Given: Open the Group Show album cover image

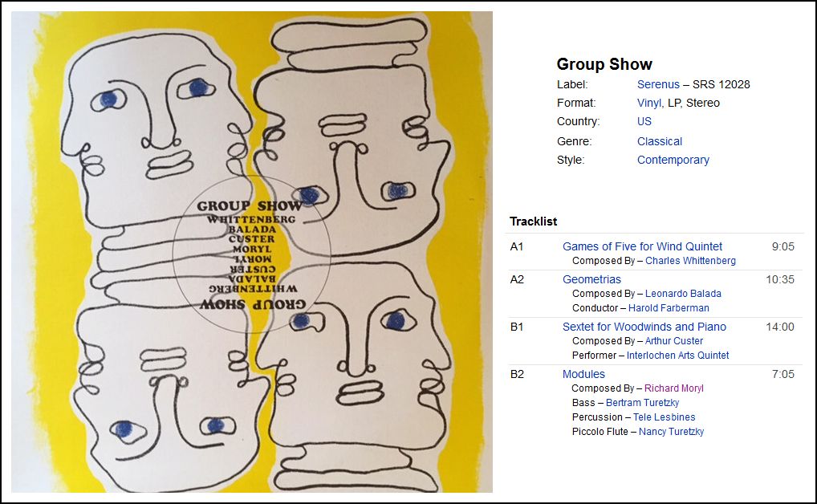Looking at the screenshot, I should click(x=252, y=252).
